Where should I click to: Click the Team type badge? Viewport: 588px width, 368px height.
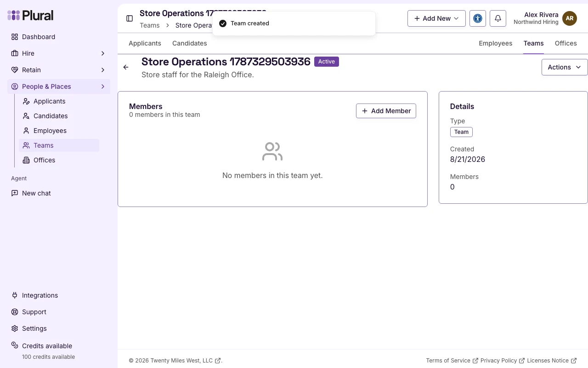(461, 132)
